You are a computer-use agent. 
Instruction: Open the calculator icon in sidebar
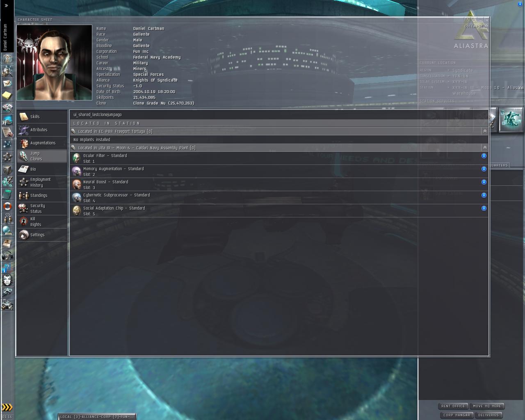[7, 194]
